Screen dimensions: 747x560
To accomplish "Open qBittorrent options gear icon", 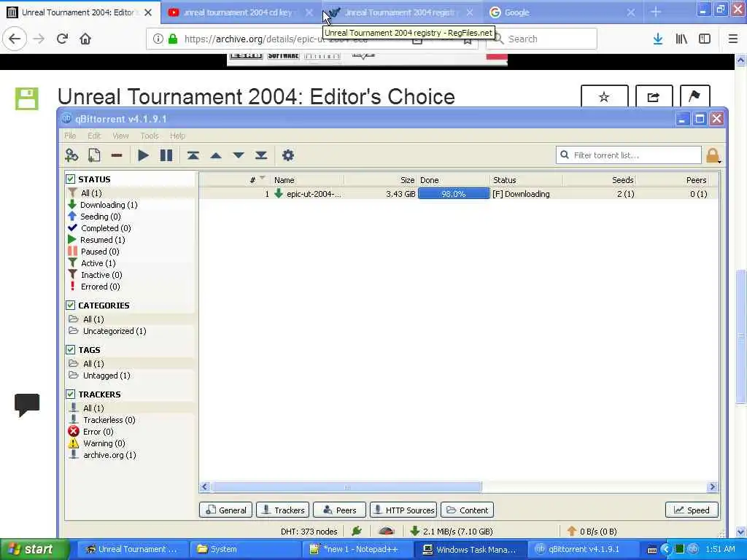I will 288,155.
